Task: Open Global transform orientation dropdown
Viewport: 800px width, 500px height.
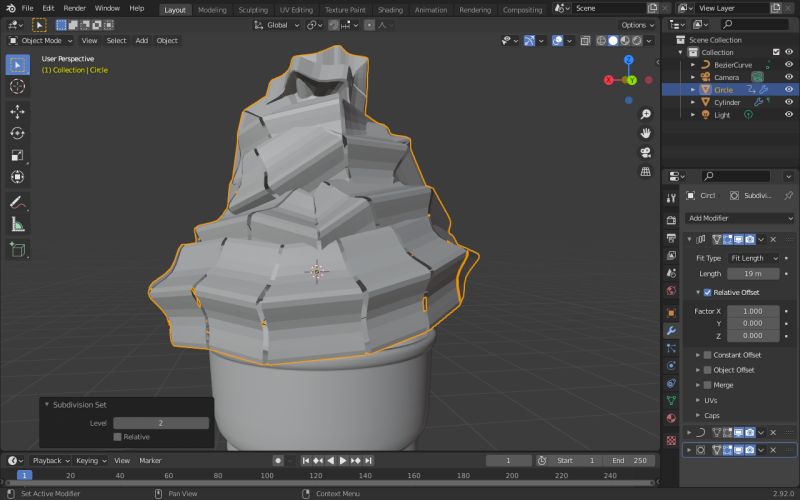Action: click(x=277, y=25)
